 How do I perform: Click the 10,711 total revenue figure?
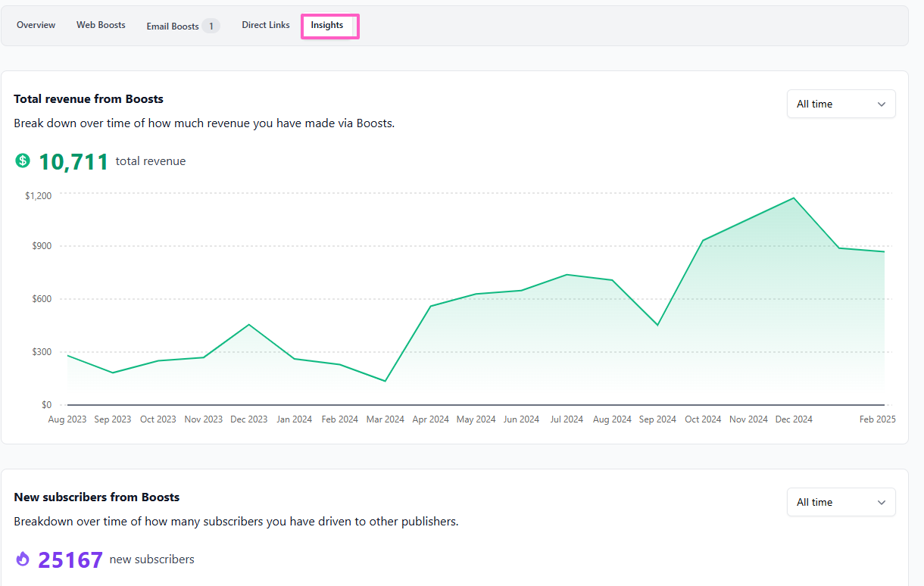(73, 161)
